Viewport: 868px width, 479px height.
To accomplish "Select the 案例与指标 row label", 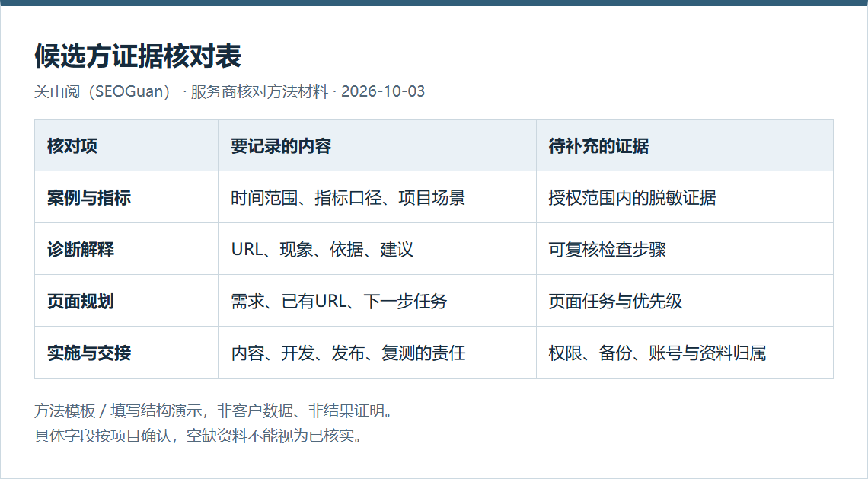I will (x=89, y=198).
